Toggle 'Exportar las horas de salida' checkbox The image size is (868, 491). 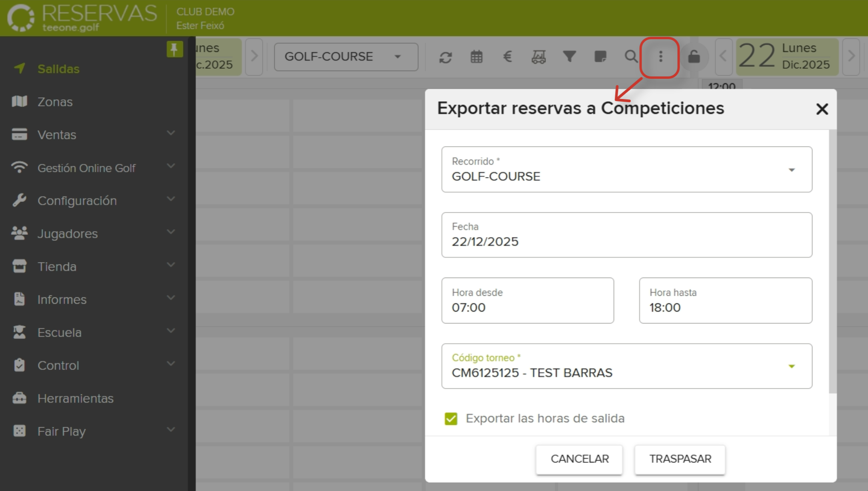(450, 419)
